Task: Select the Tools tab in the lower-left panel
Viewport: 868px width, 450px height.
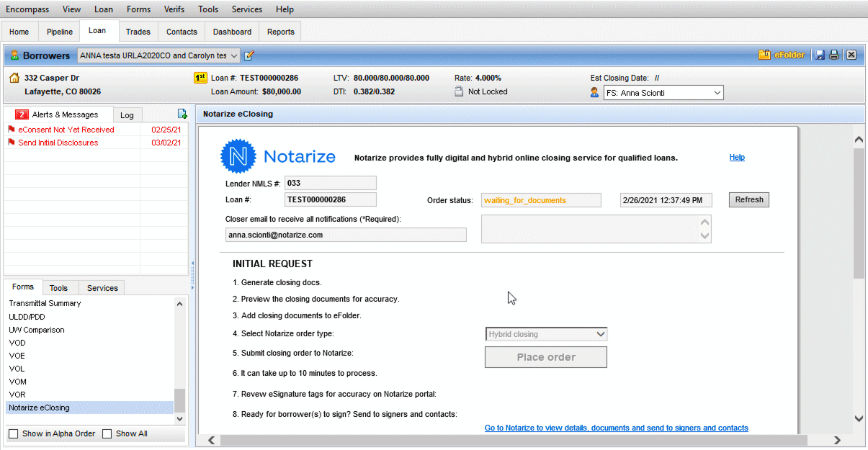Action: coord(59,288)
